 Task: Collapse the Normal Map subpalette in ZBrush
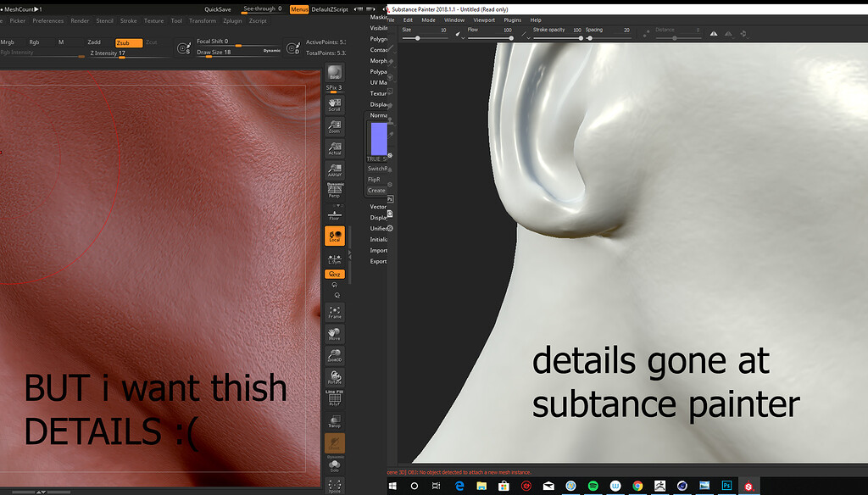(379, 115)
